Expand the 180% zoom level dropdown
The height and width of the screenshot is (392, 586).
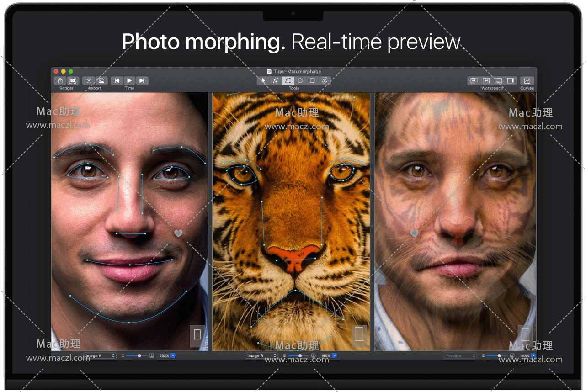pos(335,355)
